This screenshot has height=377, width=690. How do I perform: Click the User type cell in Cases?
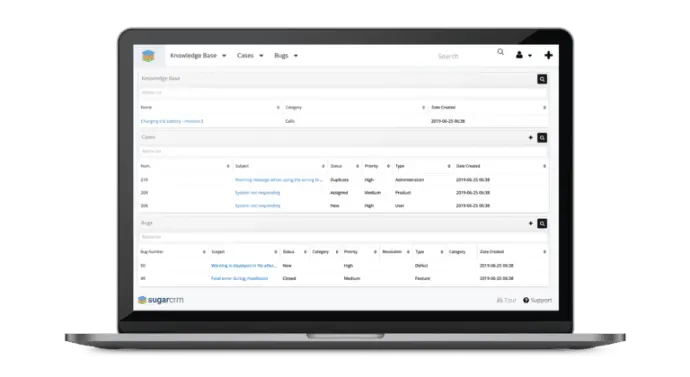(399, 205)
